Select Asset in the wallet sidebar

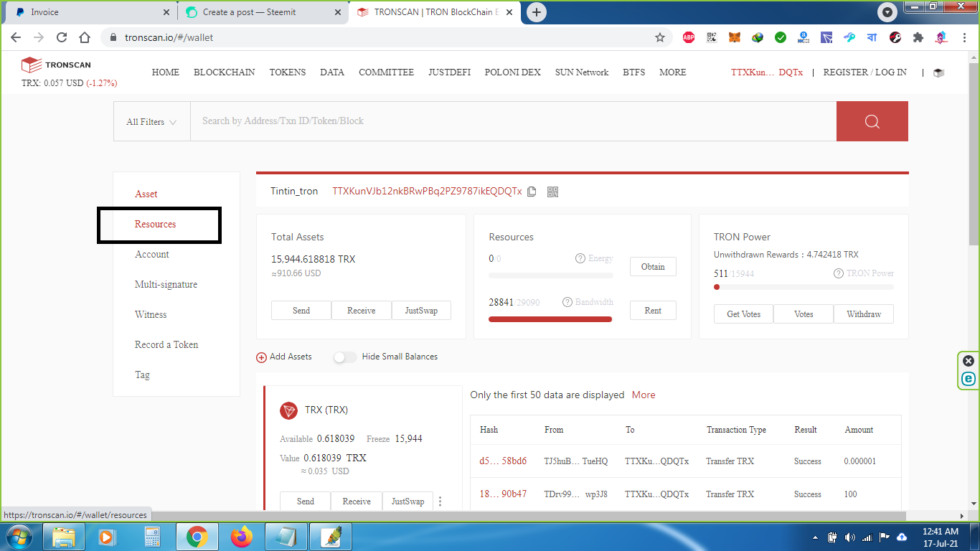pos(146,194)
